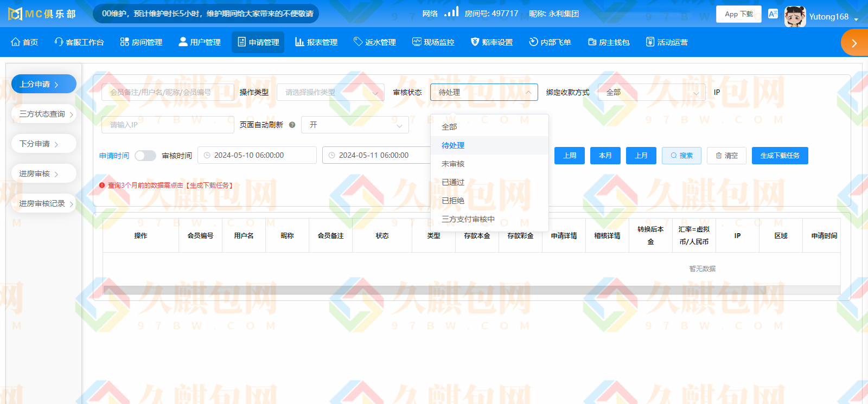Click the end date 2024-05-11 06:00:00 field
The width and height of the screenshot is (868, 404).
(378, 155)
